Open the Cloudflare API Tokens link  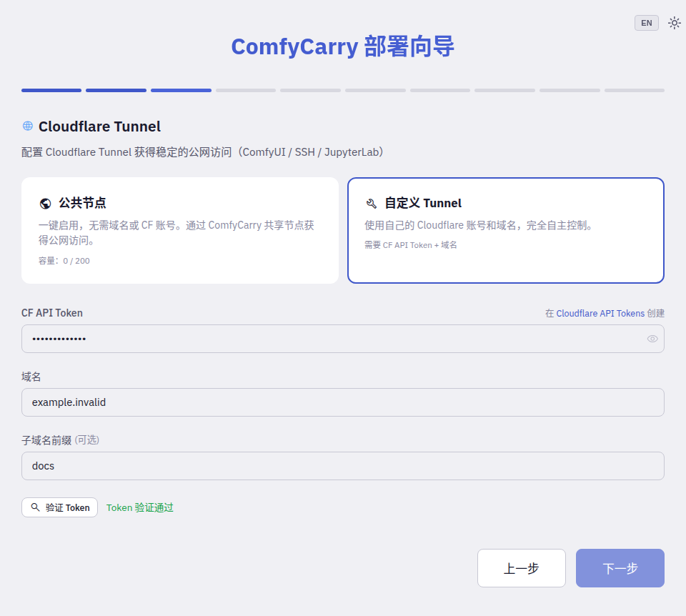[600, 313]
